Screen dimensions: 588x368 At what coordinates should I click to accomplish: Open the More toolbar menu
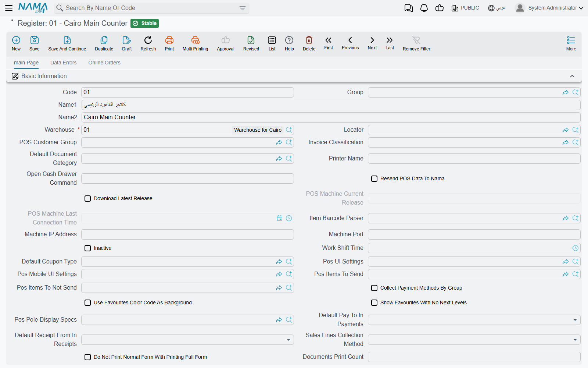[571, 43]
